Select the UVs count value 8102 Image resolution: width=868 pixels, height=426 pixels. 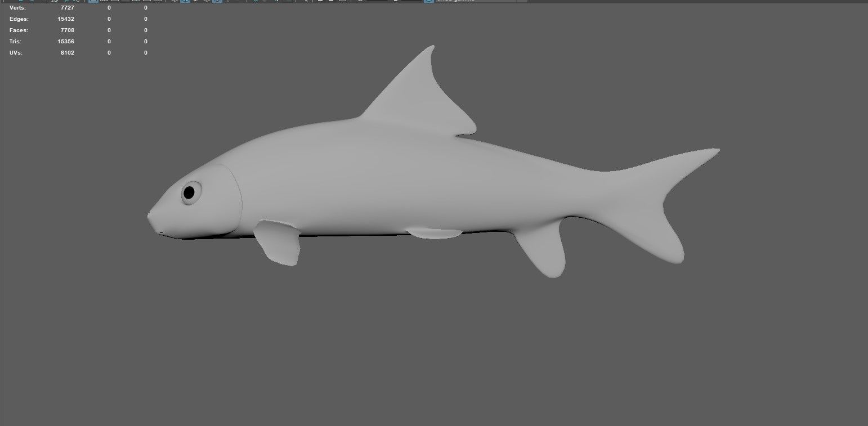(67, 53)
